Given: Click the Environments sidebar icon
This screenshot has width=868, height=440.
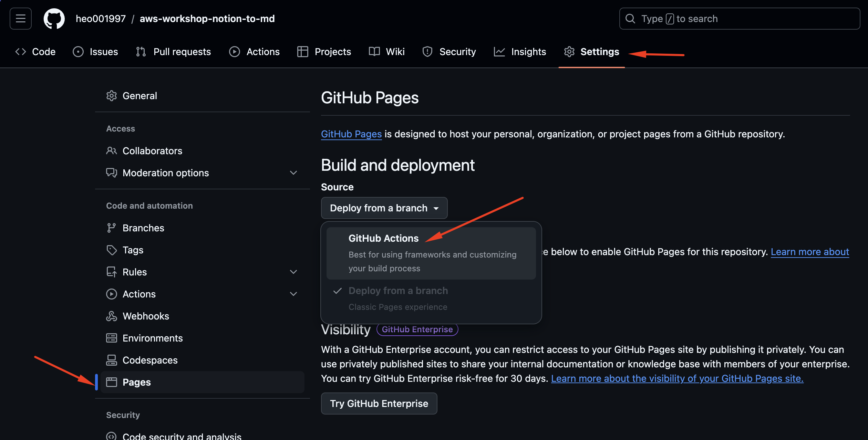Looking at the screenshot, I should coord(111,338).
